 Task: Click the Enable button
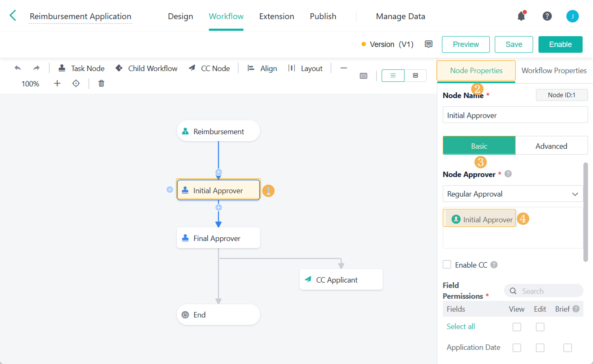coord(560,44)
